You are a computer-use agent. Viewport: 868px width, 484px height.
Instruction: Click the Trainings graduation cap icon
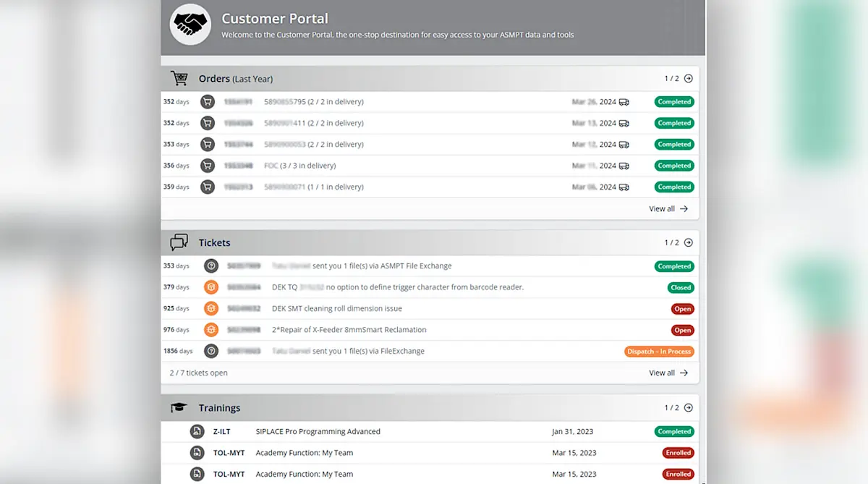click(179, 408)
